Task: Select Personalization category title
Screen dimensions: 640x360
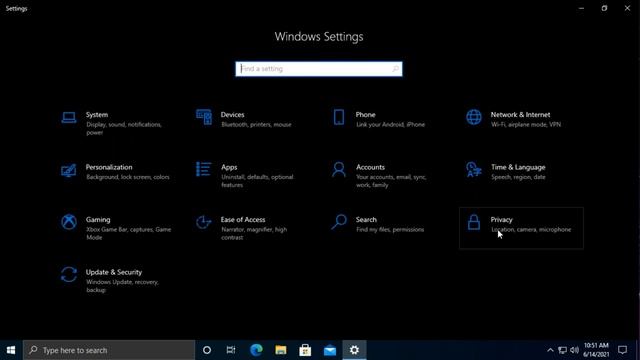Action: 109,167
